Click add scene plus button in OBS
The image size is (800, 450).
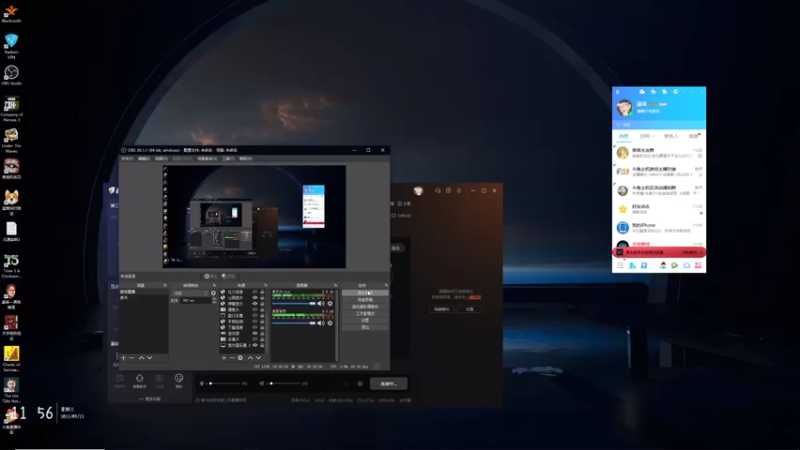[123, 358]
